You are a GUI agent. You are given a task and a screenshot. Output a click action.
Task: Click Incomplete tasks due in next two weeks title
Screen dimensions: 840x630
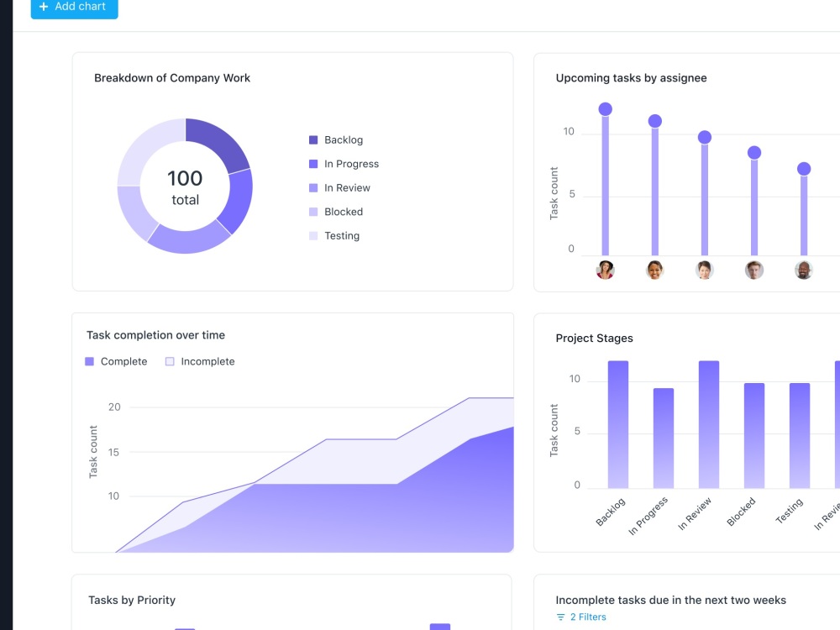tap(670, 600)
